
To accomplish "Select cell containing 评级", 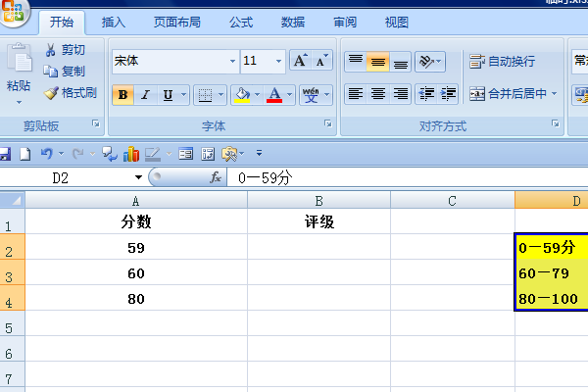I will (x=318, y=221).
